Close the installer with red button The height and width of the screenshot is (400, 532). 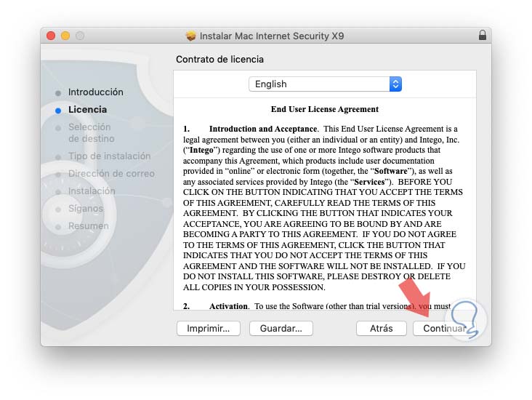(x=51, y=36)
